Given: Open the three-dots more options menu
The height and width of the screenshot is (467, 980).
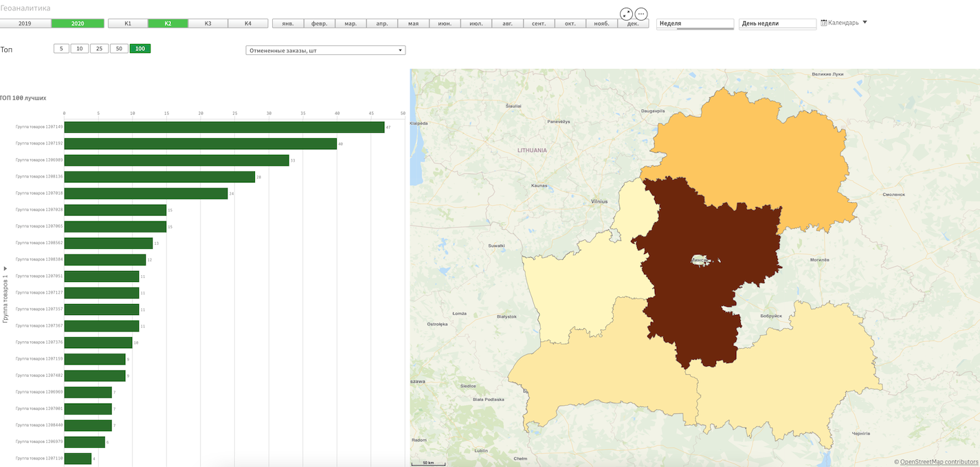Looking at the screenshot, I should pyautogui.click(x=641, y=14).
